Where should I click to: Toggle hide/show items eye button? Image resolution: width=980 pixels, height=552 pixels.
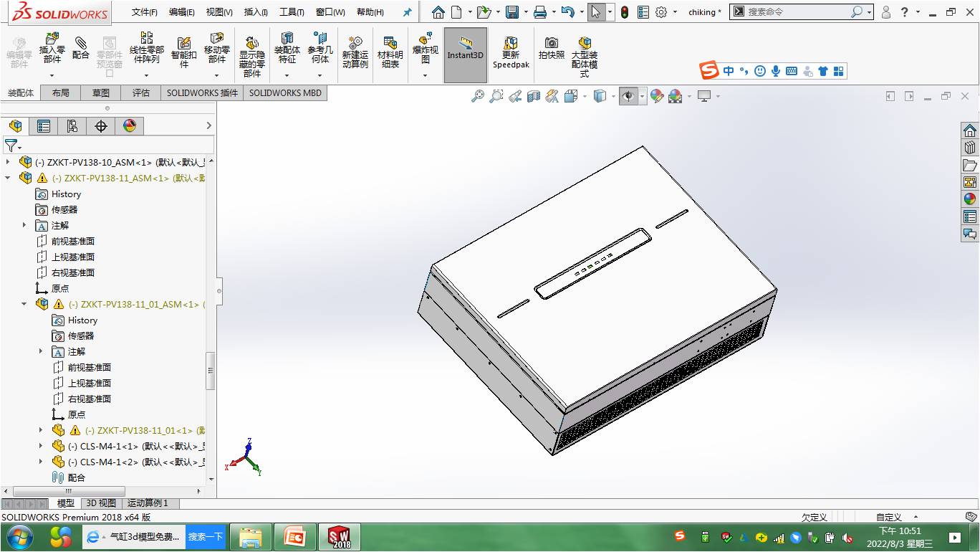tap(628, 96)
